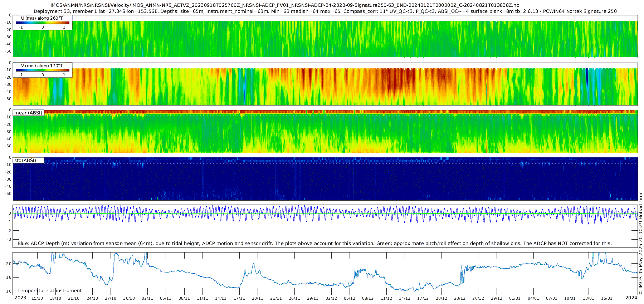644x304 pixels.
Task: Select the Deployment 33 metadata line
Action: pos(325,11)
